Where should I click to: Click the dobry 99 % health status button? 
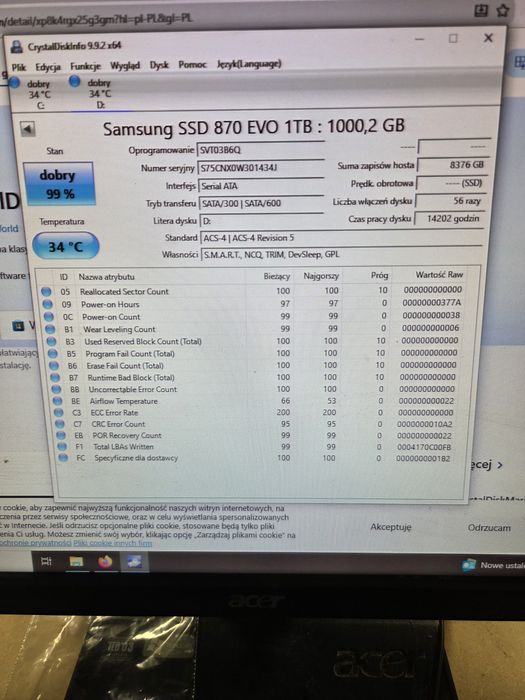pyautogui.click(x=58, y=184)
